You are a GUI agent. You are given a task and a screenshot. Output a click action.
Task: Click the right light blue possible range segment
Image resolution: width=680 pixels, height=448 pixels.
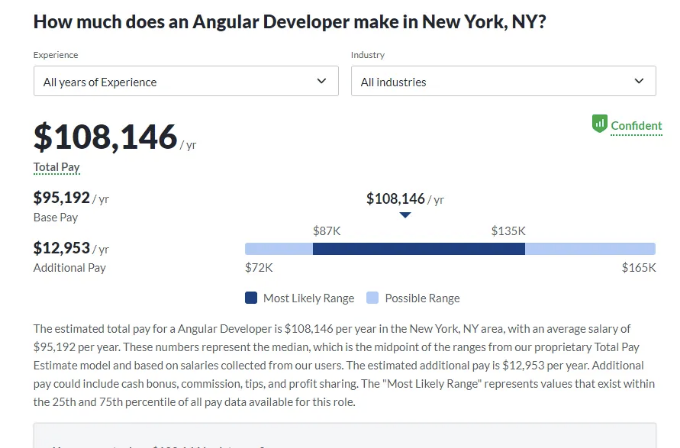click(x=590, y=249)
